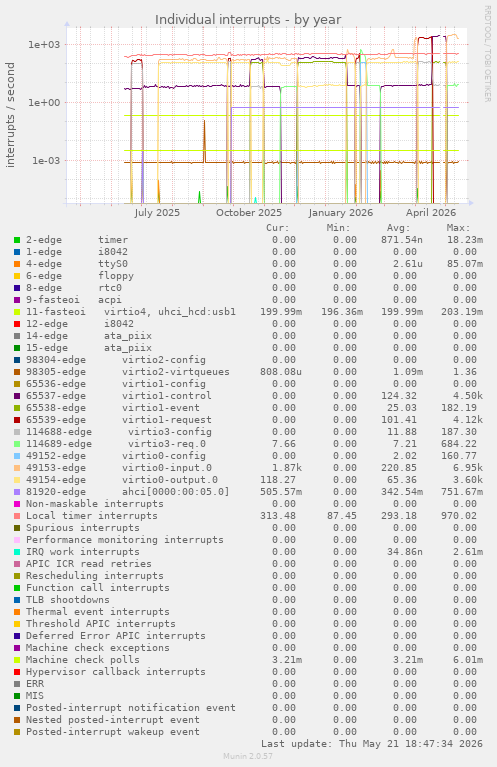Click the 'Rescheduling interrupts' legend label
This screenshot has height=767, width=497.
pos(95,576)
